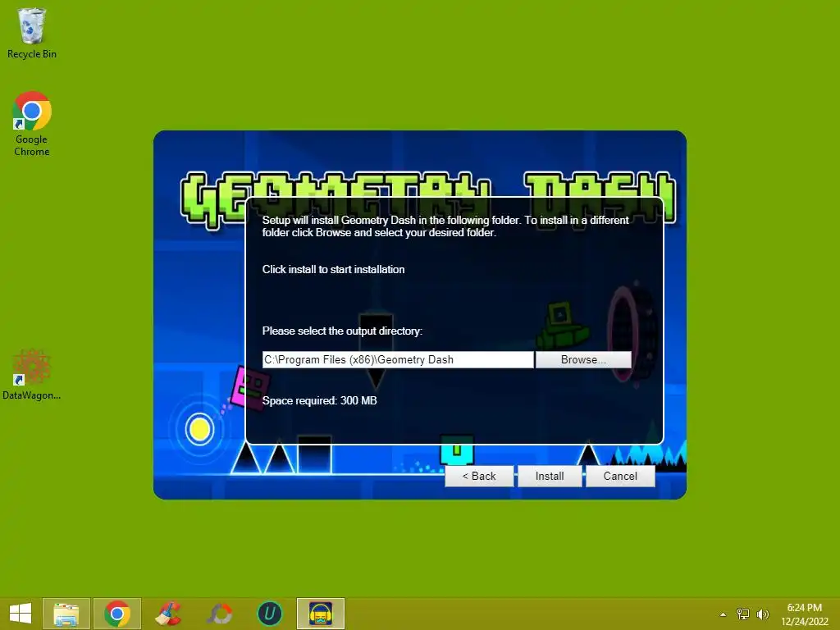
Task: Open the Browse... folder picker
Action: 583,359
